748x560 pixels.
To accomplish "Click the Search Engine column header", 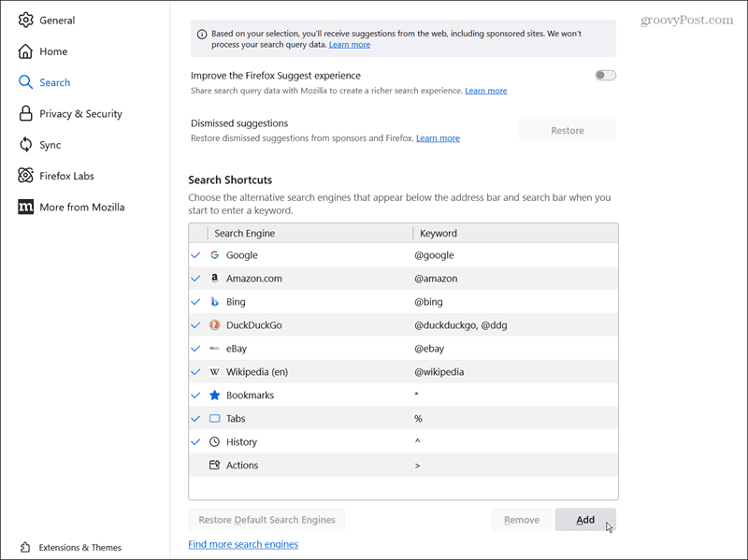I will click(x=310, y=233).
